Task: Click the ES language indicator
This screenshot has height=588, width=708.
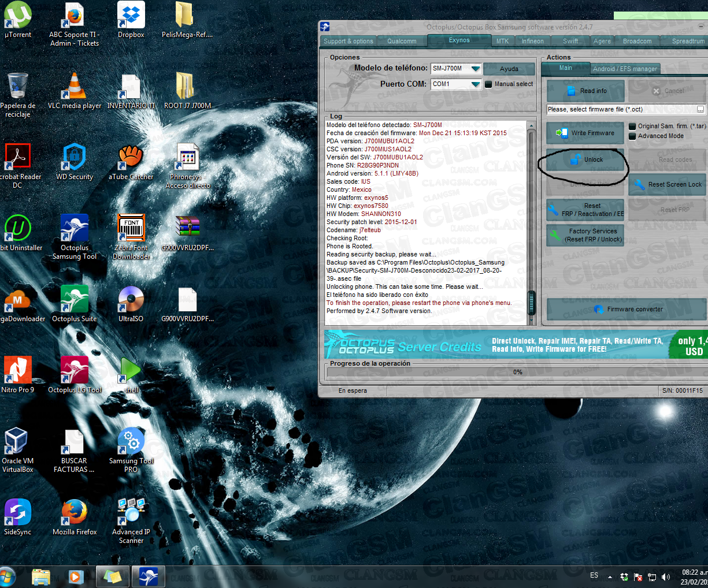Action: (x=594, y=575)
